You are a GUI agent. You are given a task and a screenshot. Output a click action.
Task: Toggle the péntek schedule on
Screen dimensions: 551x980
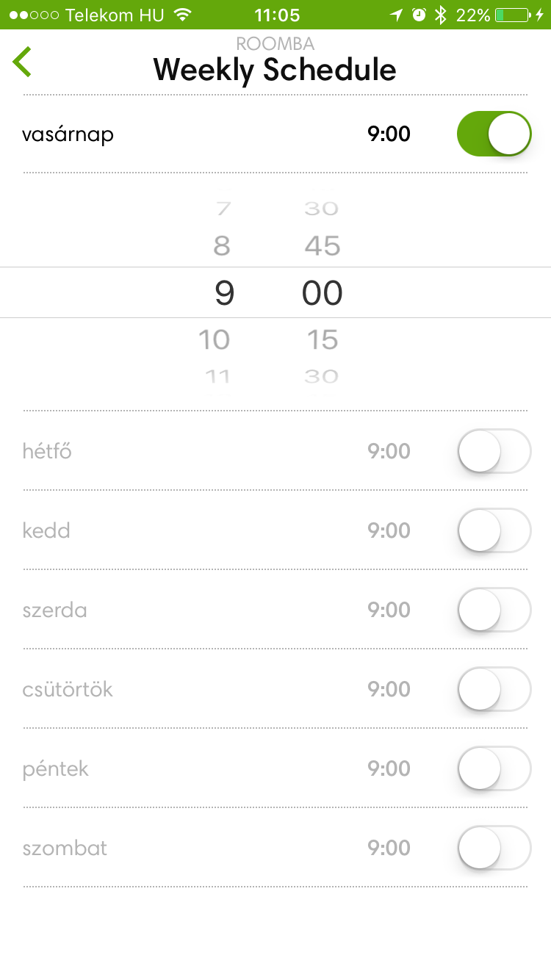tap(494, 768)
